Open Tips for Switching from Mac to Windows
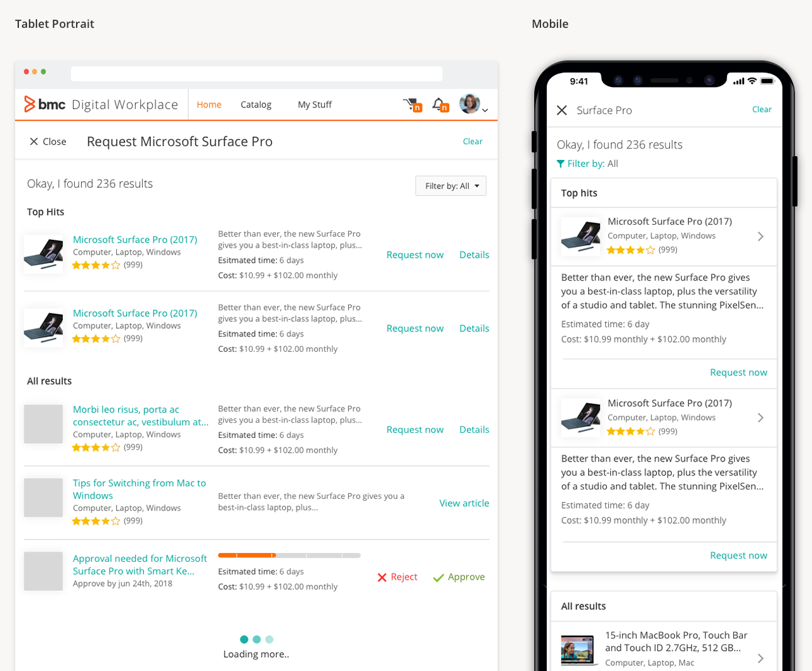The image size is (812, 671). pyautogui.click(x=140, y=489)
